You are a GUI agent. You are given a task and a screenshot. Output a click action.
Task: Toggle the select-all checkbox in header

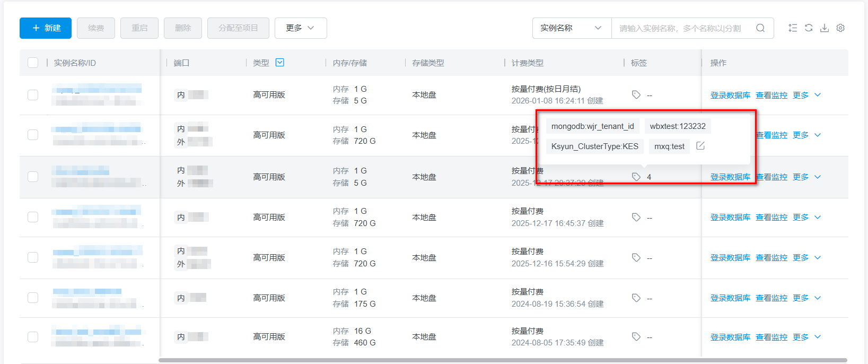[x=33, y=63]
